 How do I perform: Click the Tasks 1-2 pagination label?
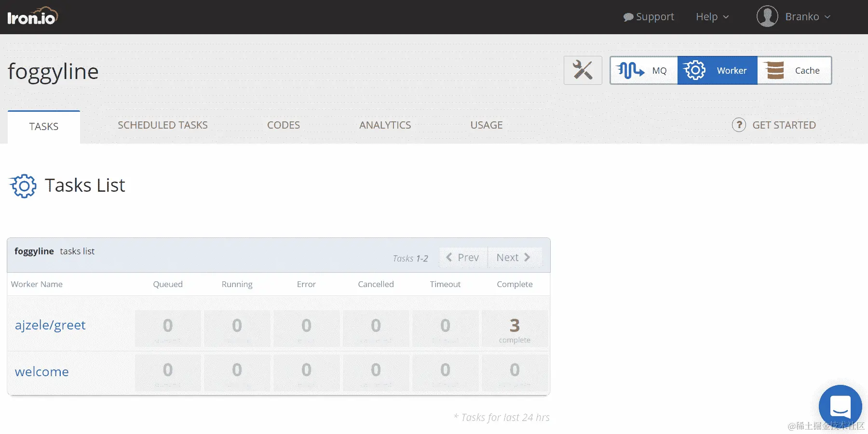[x=410, y=259]
